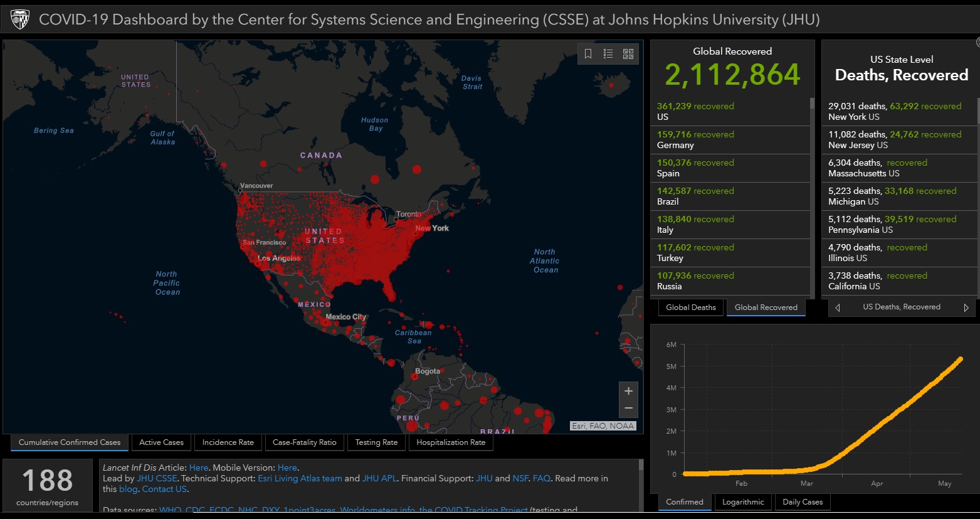This screenshot has height=519, width=980.
Task: Open the map bookmarks icon
Action: [588, 54]
